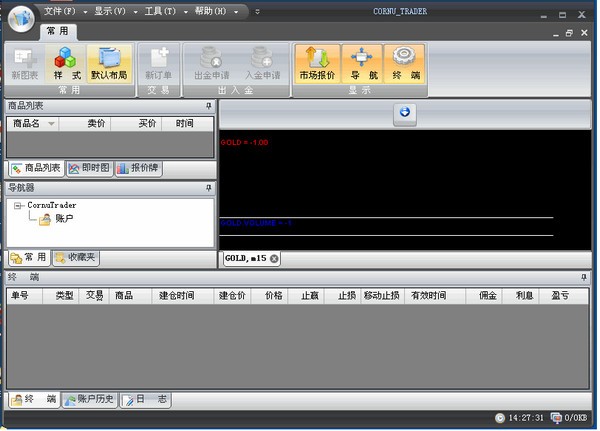Toggle the 市场报价 market quotes panel
The width and height of the screenshot is (600, 431).
click(x=317, y=64)
